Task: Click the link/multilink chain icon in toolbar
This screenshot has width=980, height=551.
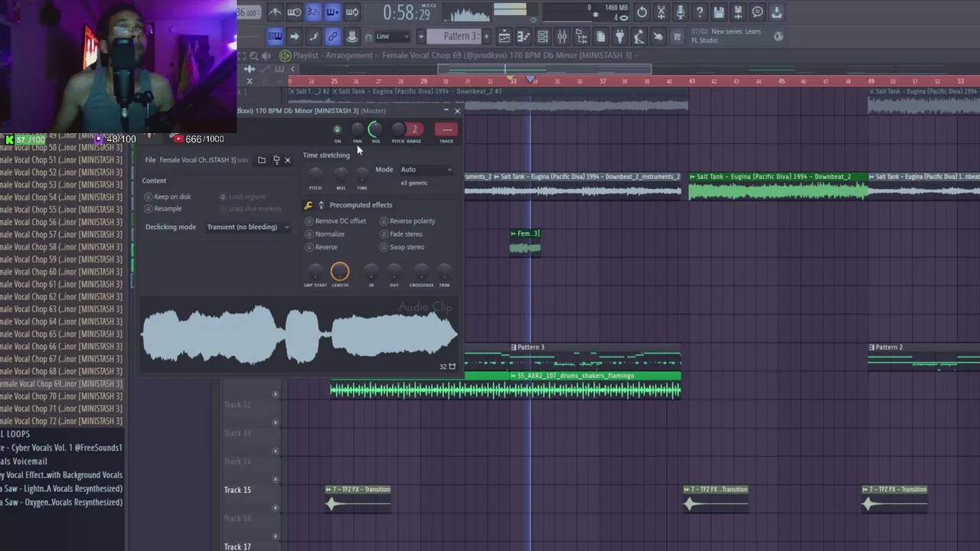Action: [x=332, y=36]
